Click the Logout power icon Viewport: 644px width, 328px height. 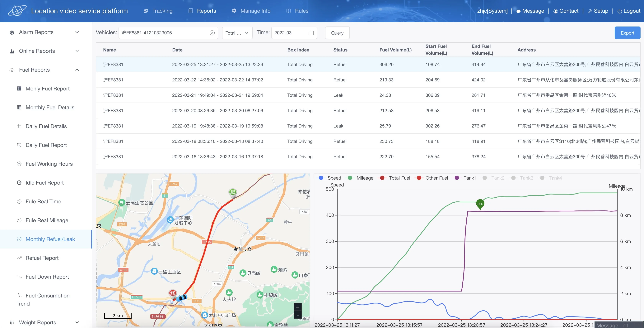point(619,11)
